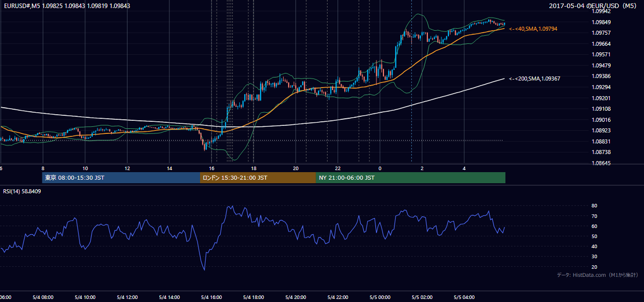Click the 5/4 18:00 date label

click(253, 297)
